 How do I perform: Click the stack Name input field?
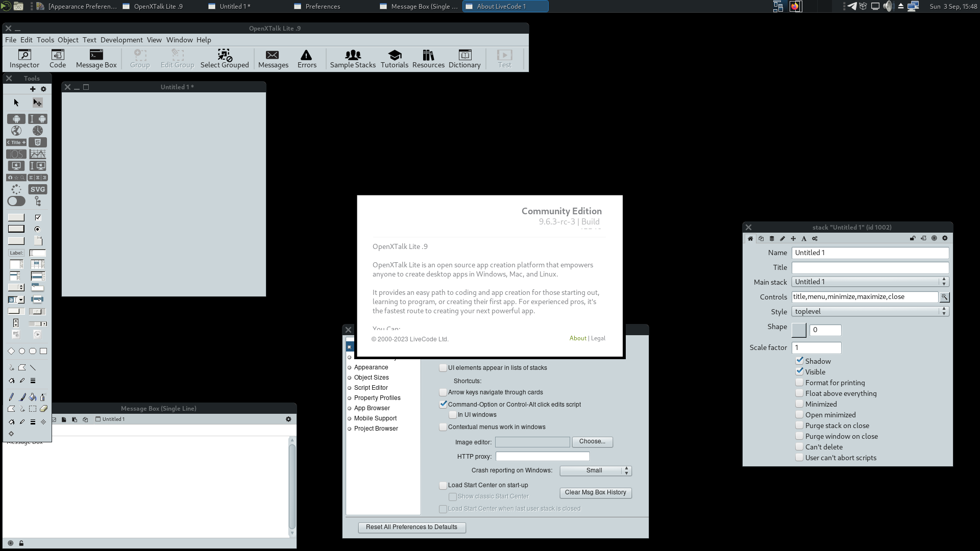[870, 253]
